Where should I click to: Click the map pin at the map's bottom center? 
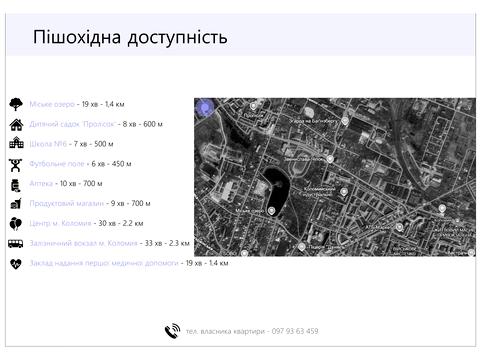(x=301, y=247)
